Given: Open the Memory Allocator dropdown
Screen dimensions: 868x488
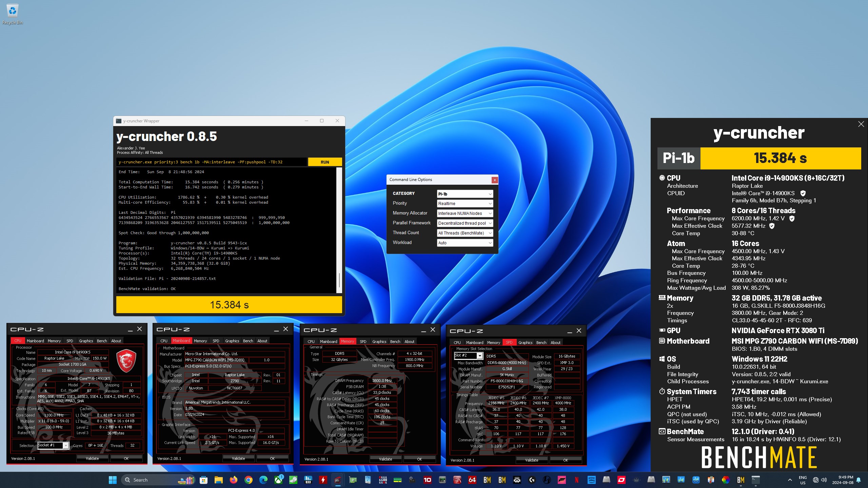Looking at the screenshot, I should (465, 213).
